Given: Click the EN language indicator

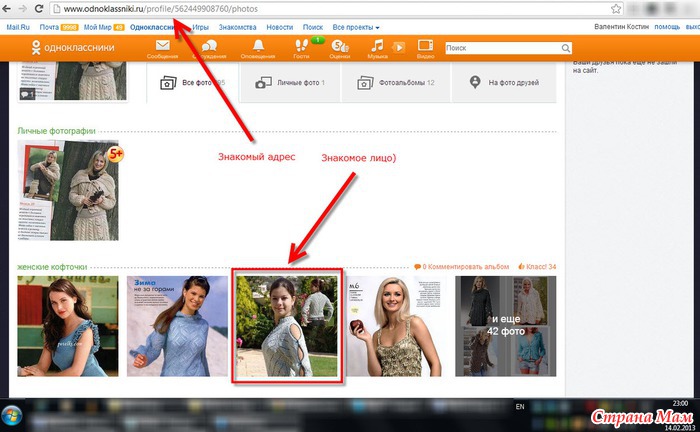Looking at the screenshot, I should point(520,407).
